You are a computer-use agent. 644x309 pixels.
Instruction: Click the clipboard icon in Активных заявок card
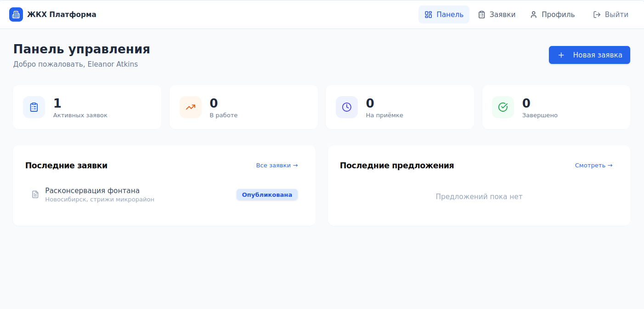click(x=34, y=107)
